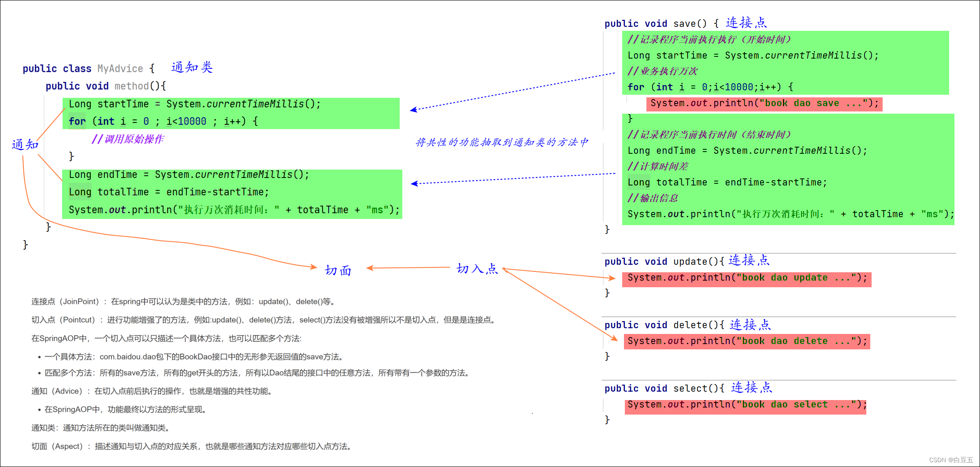Click '连接点' label beside delete()
This screenshot has width=980, height=467.
[750, 325]
